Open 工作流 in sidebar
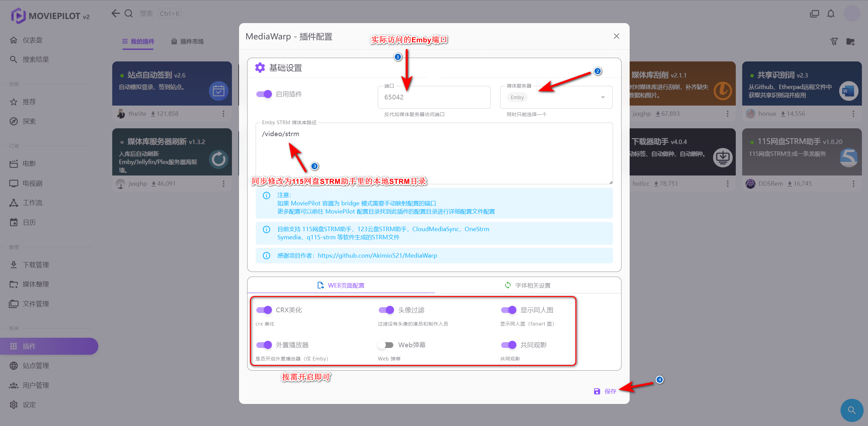This screenshot has height=426, width=868. [49, 203]
